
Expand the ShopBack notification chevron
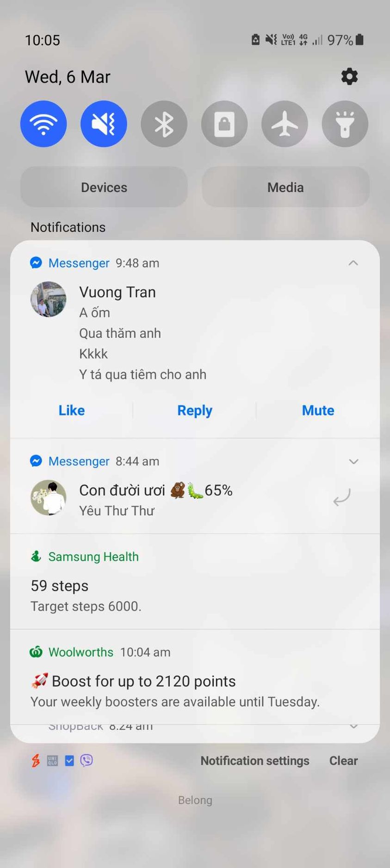click(353, 726)
